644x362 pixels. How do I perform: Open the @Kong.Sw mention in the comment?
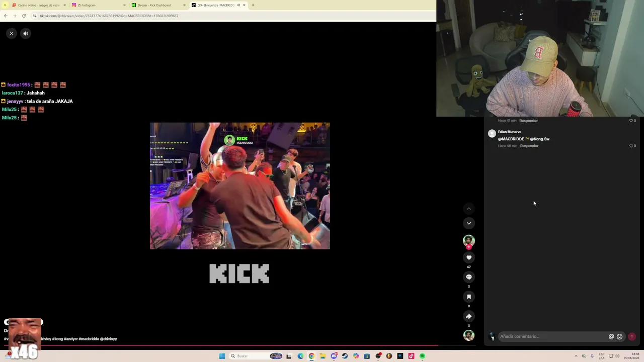point(540,139)
